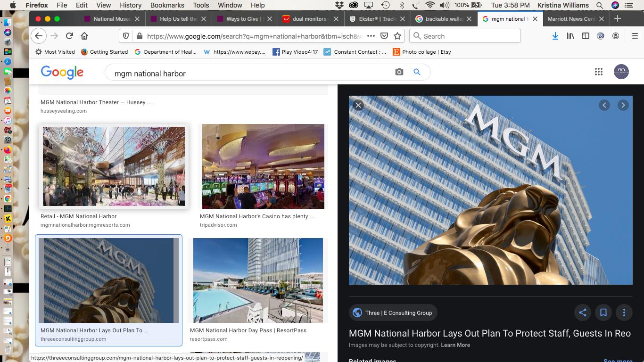Image resolution: width=644 pixels, height=362 pixels.
Task: Select the Day Pass pool thumbnail
Action: coord(258,280)
